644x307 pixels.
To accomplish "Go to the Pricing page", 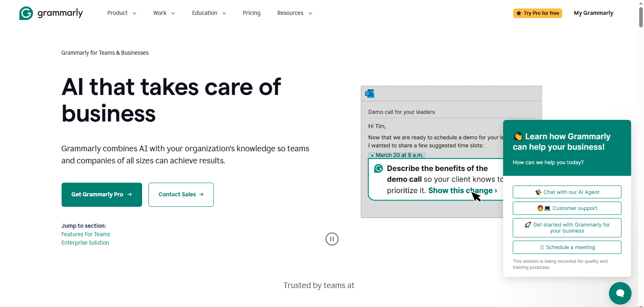I will coord(252,13).
